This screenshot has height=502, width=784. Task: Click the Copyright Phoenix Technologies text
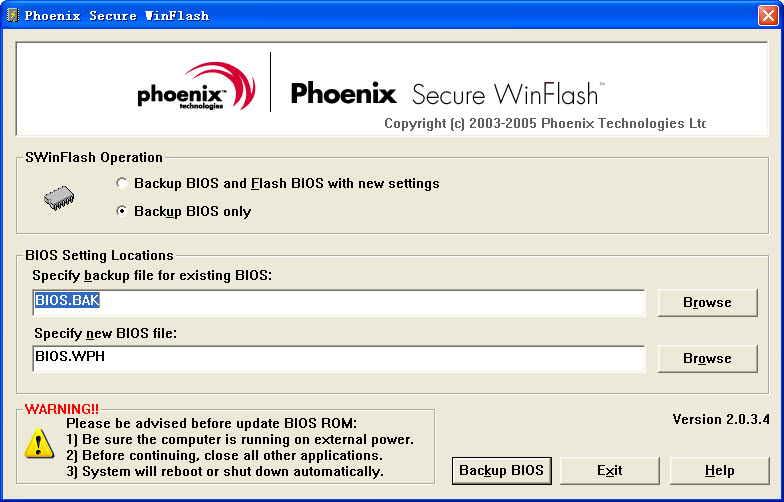pos(545,124)
